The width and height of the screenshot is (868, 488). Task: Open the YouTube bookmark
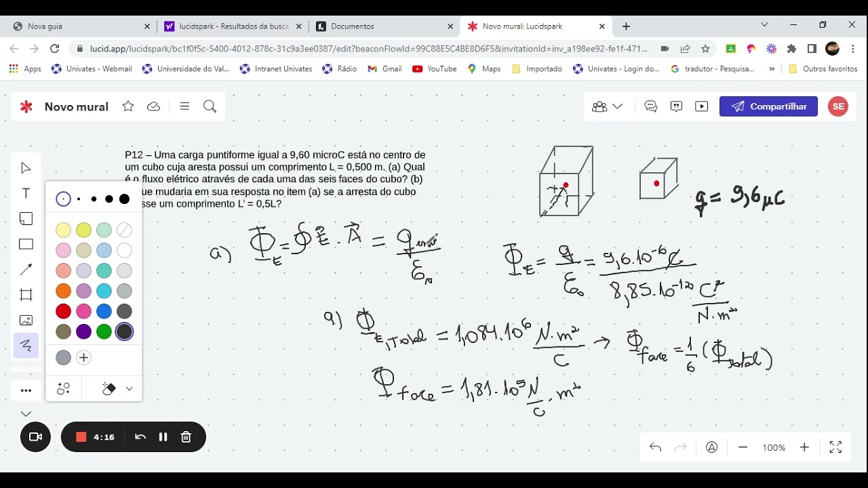(x=434, y=68)
